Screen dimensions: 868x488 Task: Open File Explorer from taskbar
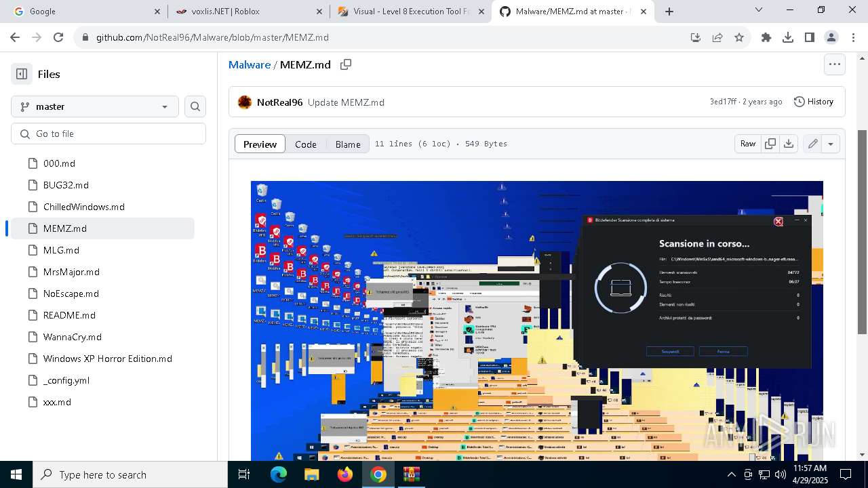point(312,474)
